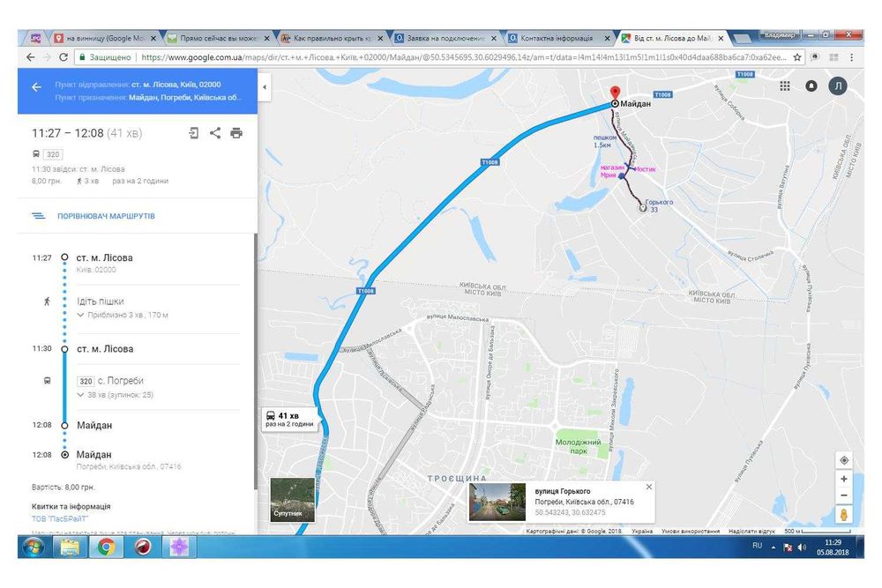The width and height of the screenshot is (882, 588).
Task: Switch to "Заявка на подключение" tab
Action: coord(445,38)
